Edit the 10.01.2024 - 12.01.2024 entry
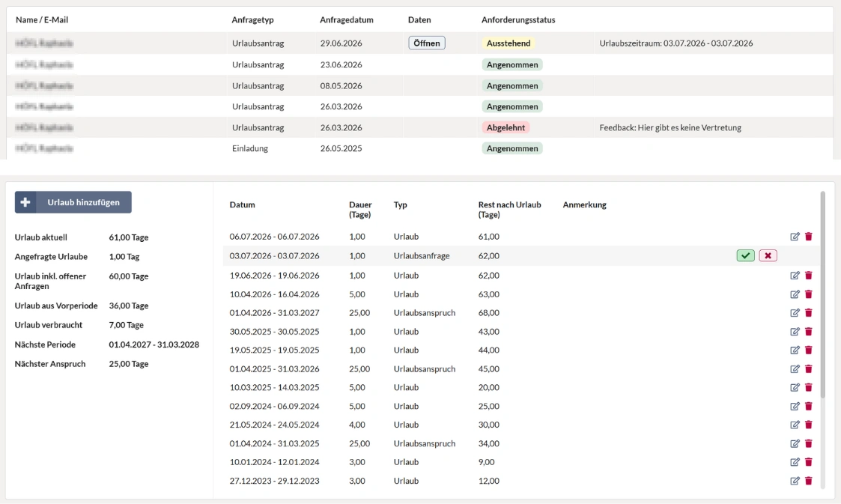 point(795,461)
